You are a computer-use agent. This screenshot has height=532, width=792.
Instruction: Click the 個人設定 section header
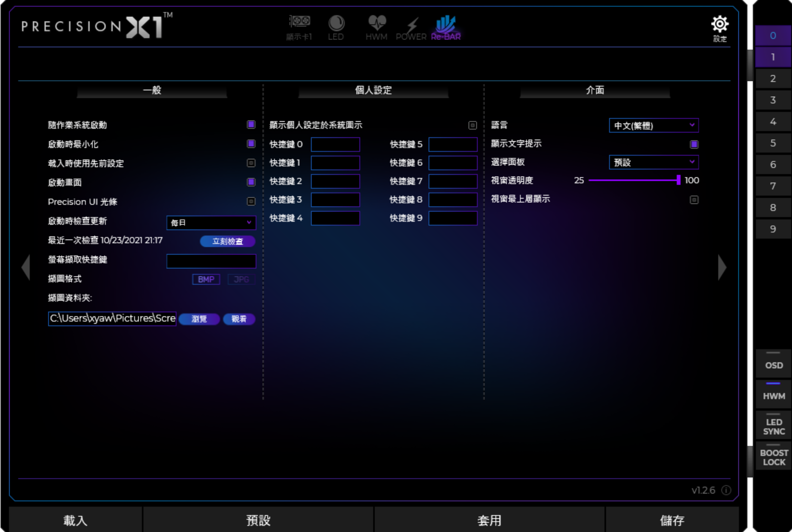pyautogui.click(x=373, y=90)
